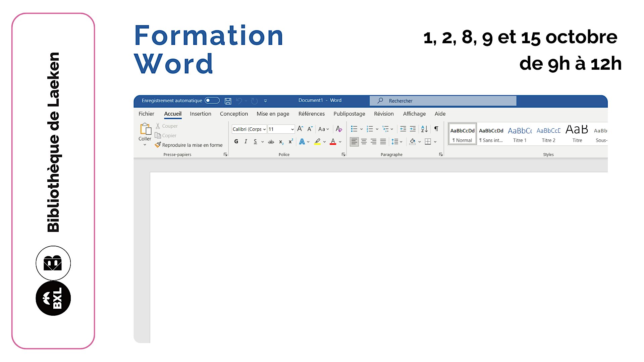Open the highlight color dropdown arrow

tap(324, 142)
